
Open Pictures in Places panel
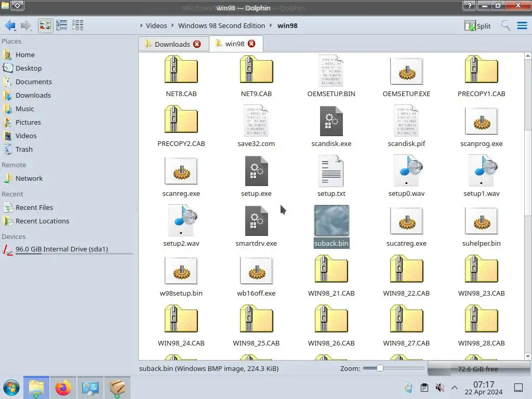pos(28,123)
